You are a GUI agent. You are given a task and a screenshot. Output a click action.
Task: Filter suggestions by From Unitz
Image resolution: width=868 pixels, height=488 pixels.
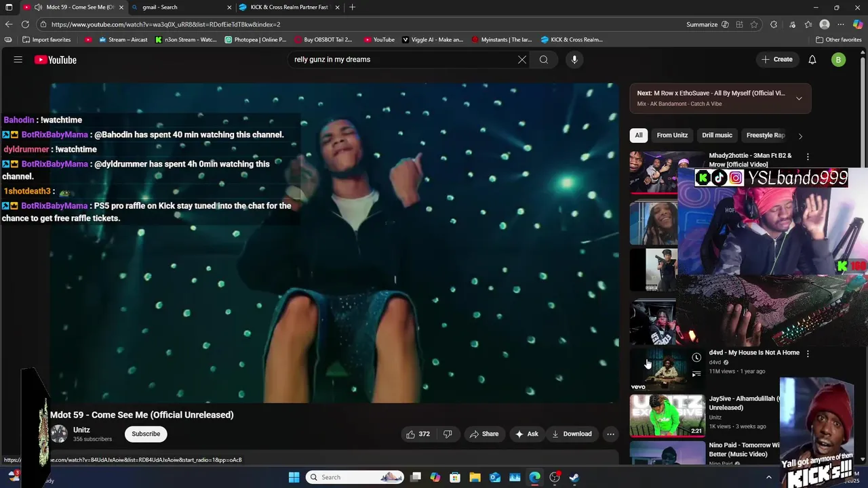coord(672,135)
